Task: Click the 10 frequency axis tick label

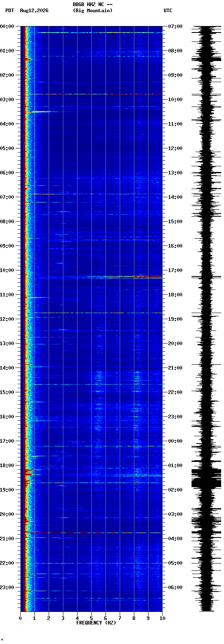Action: pos(162,618)
